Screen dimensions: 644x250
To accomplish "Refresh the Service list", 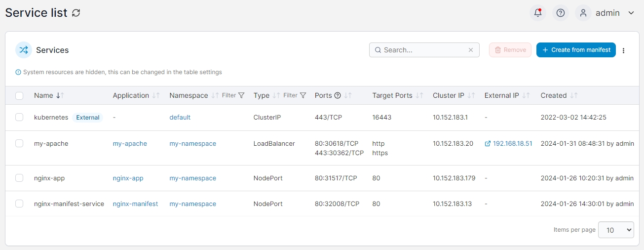I will [76, 13].
